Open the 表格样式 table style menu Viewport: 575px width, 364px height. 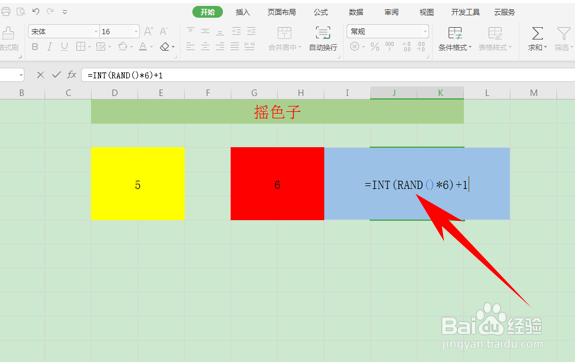coord(495,38)
